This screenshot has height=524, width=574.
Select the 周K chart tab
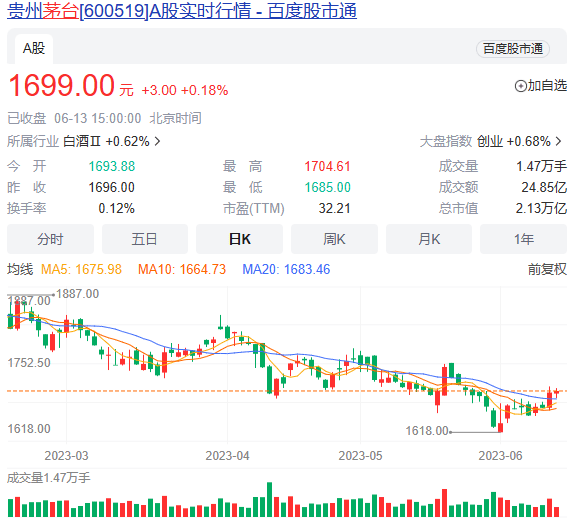(x=334, y=239)
